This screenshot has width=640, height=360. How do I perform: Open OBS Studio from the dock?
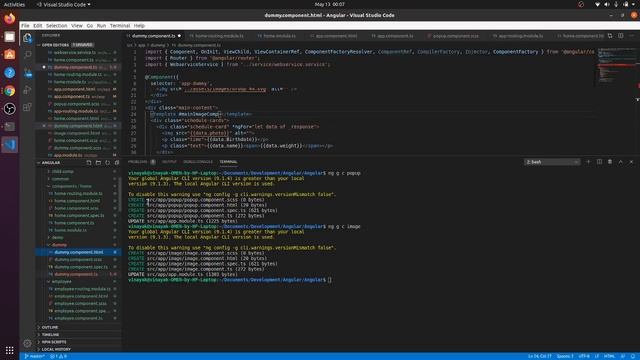coord(9,109)
